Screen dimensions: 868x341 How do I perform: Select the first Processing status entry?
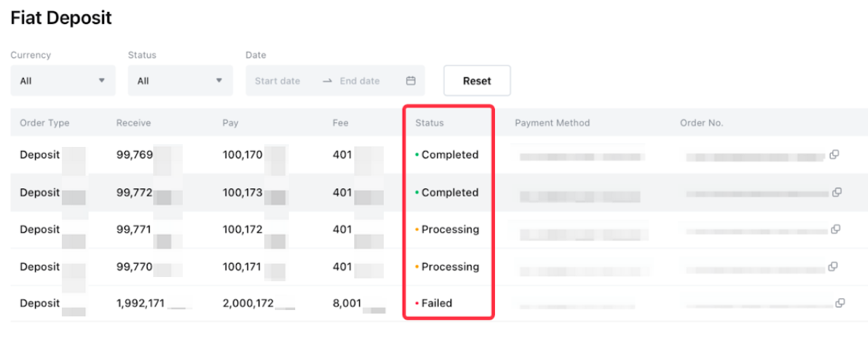coord(450,229)
